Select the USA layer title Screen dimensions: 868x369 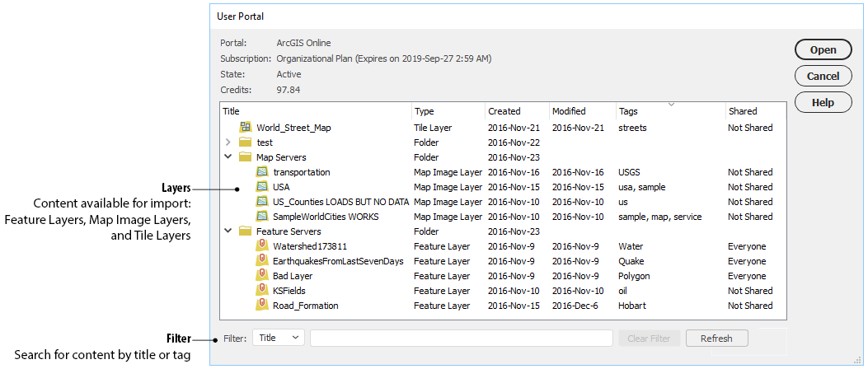tap(280, 187)
